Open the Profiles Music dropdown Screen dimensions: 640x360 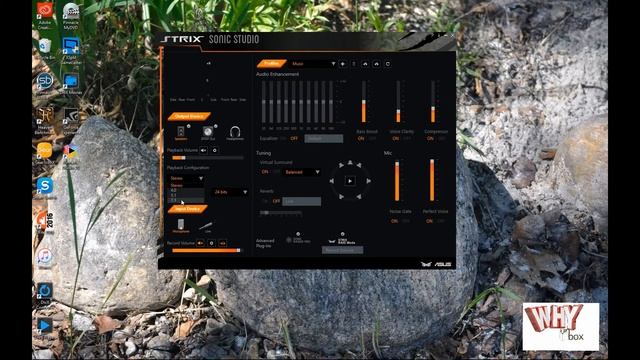point(313,64)
